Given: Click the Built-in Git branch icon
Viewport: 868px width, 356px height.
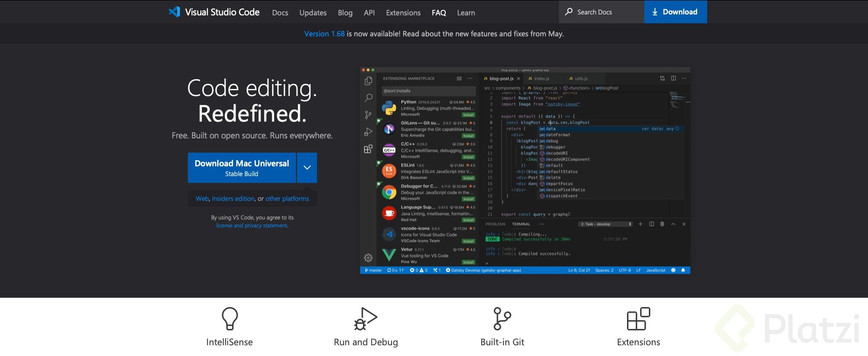Looking at the screenshot, I should 502,319.
